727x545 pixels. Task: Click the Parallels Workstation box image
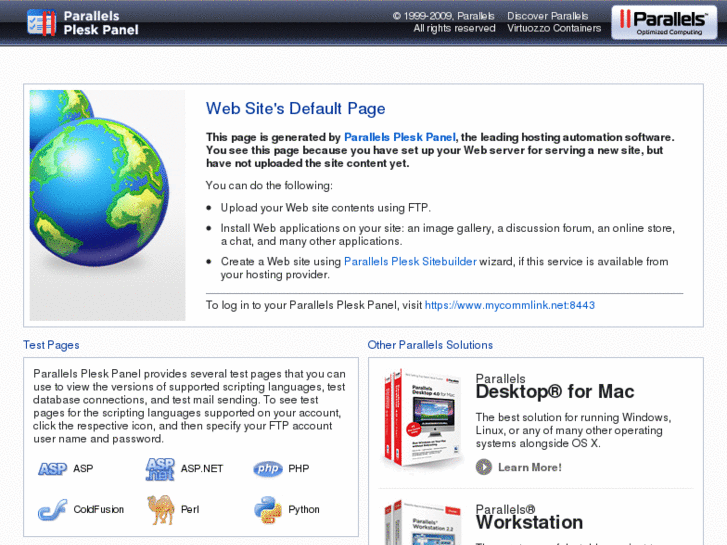pyautogui.click(x=422, y=522)
